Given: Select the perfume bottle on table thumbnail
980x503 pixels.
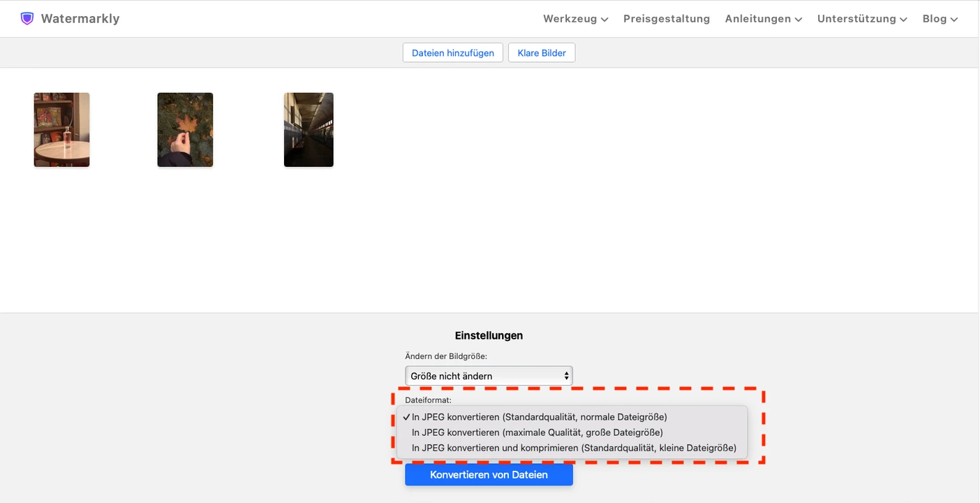Looking at the screenshot, I should [61, 130].
